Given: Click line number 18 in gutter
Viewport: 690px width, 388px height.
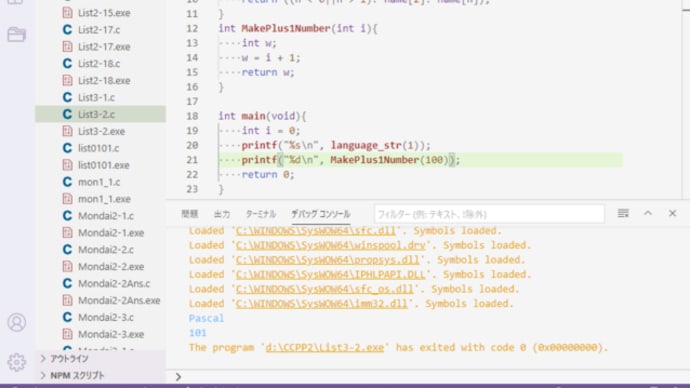Looking at the screenshot, I should pos(192,116).
